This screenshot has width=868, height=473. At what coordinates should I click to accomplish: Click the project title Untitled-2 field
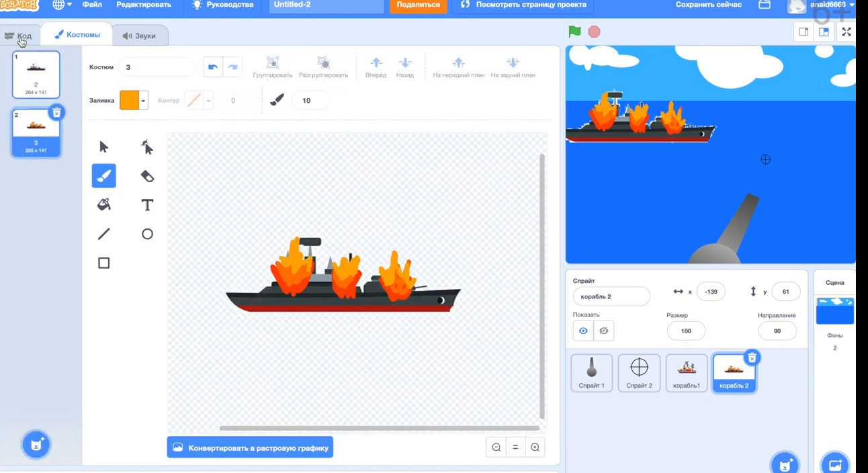tap(327, 5)
